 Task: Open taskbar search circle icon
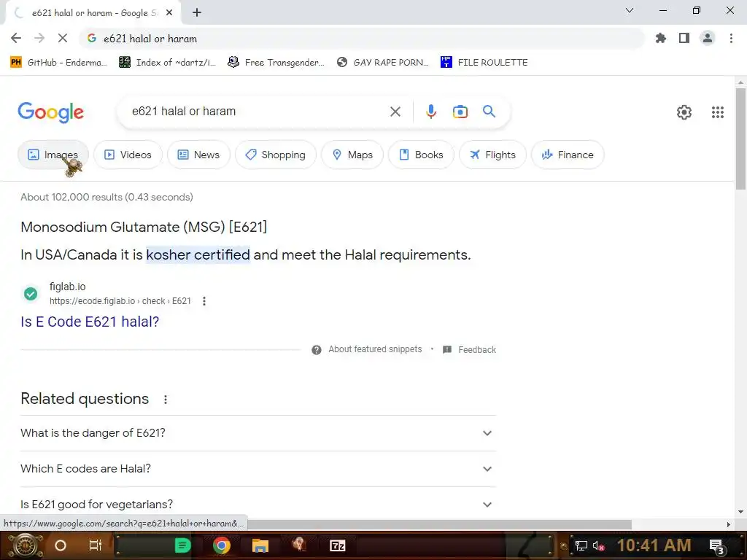click(60, 545)
